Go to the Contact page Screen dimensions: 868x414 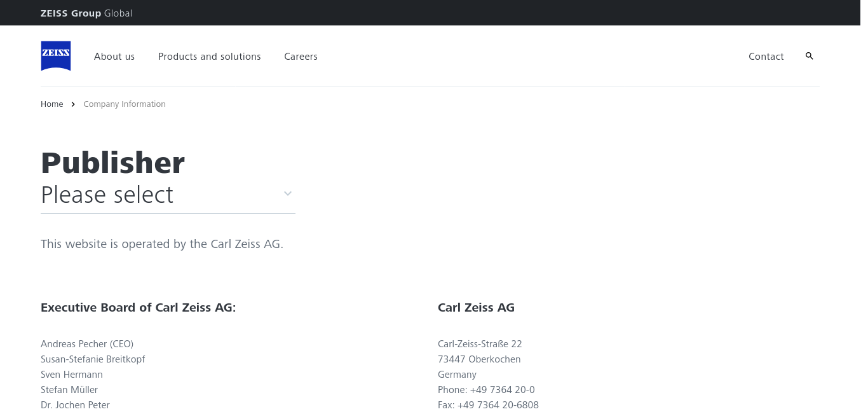[x=766, y=57]
